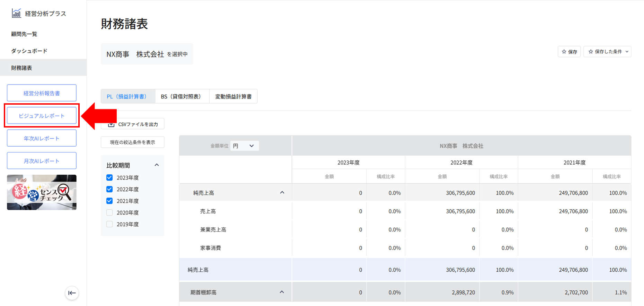Click the CSV download icon

111,124
